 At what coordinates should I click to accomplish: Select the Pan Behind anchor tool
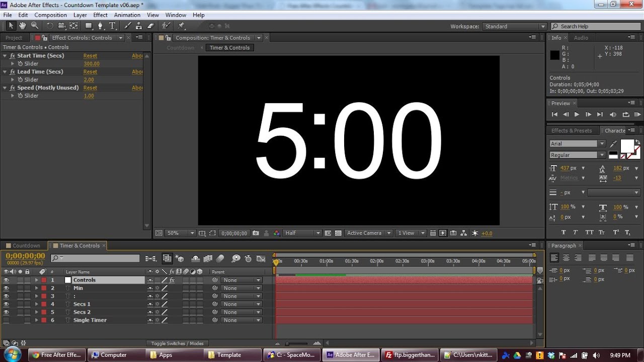[73, 26]
